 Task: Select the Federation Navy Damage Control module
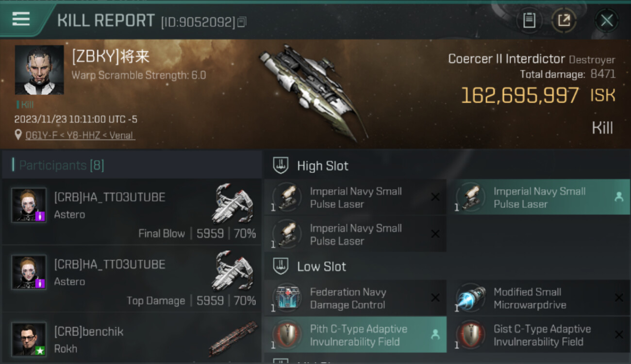coord(355,298)
